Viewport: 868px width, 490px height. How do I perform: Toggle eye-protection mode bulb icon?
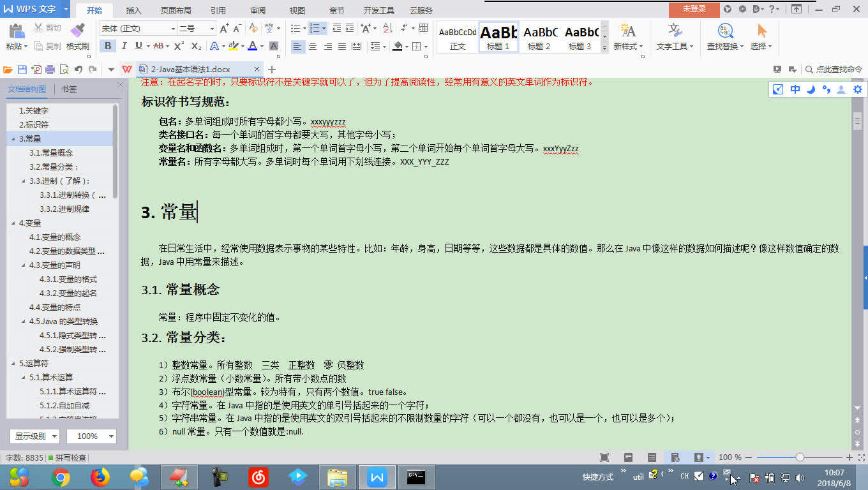coord(699,457)
